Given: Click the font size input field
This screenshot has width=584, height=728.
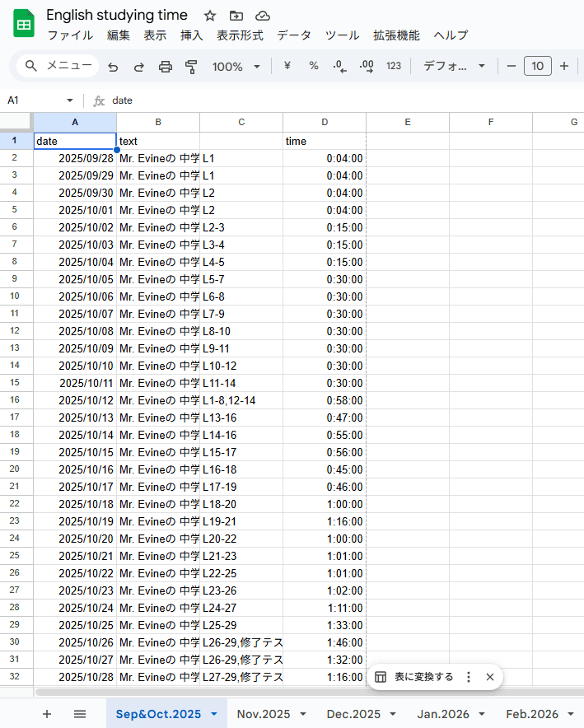Looking at the screenshot, I should [537, 67].
